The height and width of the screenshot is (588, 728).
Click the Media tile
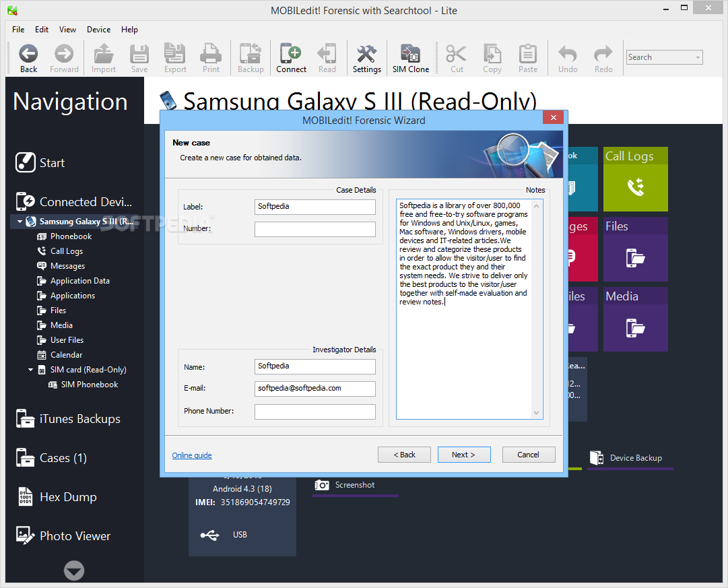click(x=636, y=319)
